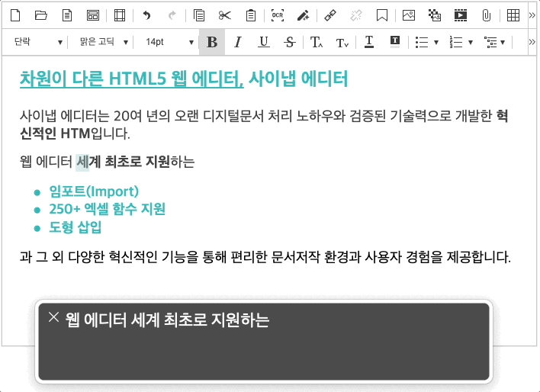Click the underlined font color button

369,42
